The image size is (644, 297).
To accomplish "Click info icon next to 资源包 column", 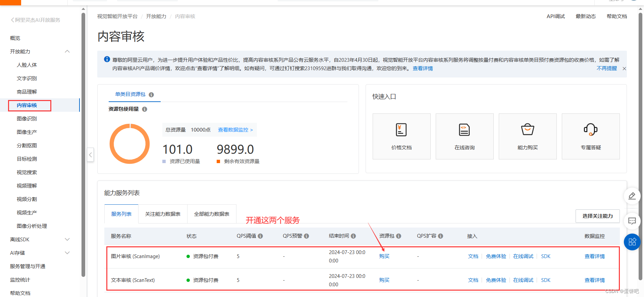I will (398, 236).
